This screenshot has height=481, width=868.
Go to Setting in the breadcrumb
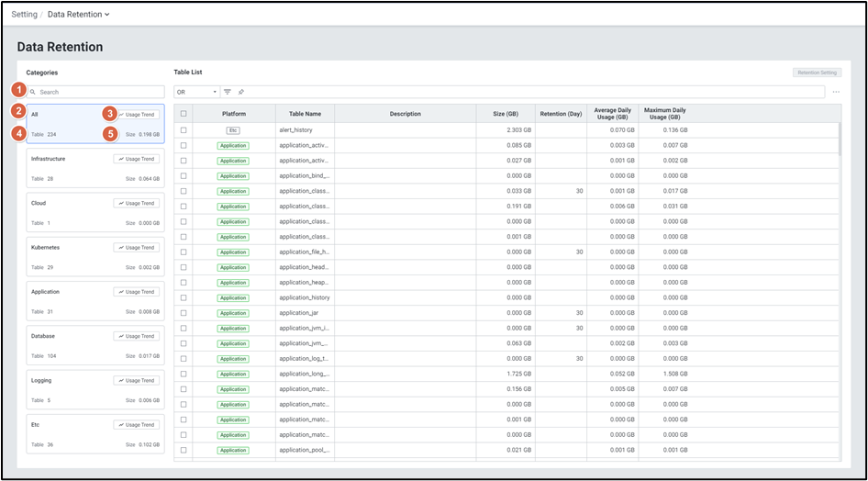coord(24,15)
